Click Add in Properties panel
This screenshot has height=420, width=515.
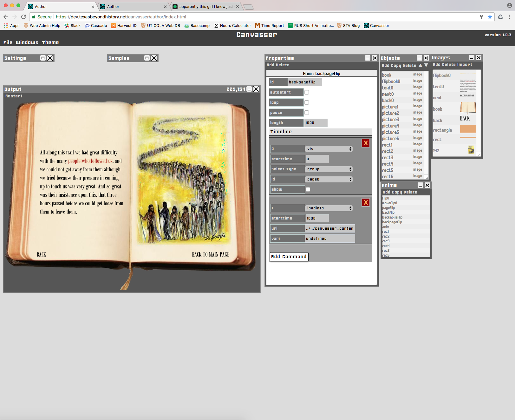coord(270,65)
